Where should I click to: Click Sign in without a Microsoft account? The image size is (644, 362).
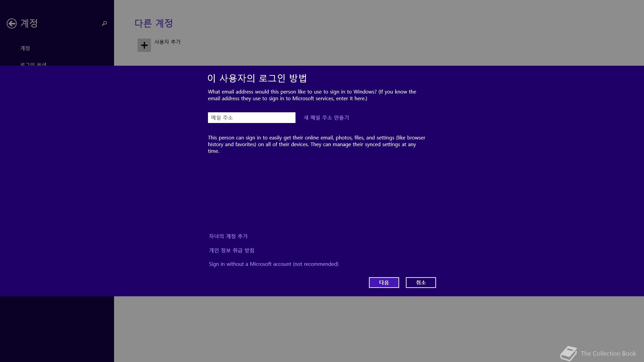[x=273, y=264]
